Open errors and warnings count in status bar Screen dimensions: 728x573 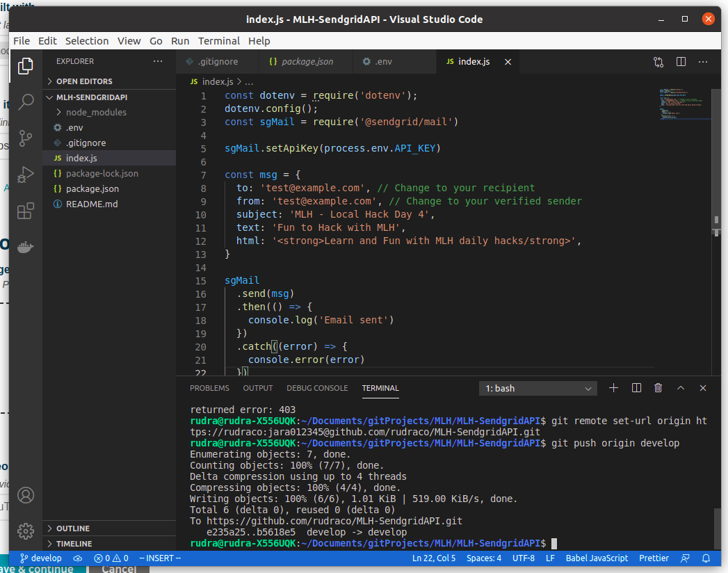(111, 558)
